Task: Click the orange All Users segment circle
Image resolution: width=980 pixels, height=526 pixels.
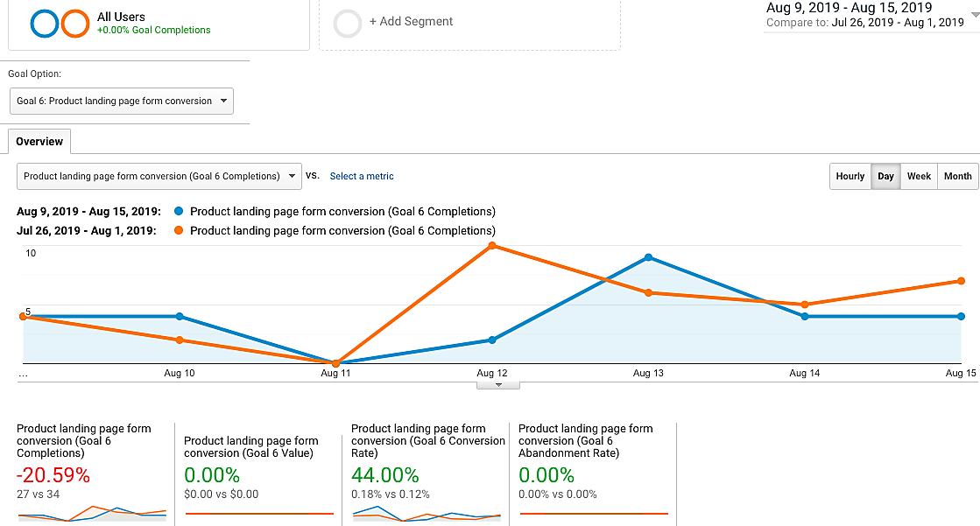Action: (x=75, y=24)
